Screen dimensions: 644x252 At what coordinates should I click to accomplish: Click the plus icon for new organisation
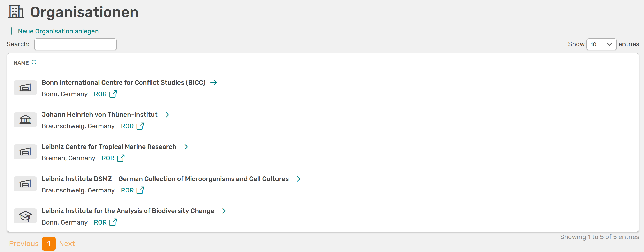[x=11, y=31]
